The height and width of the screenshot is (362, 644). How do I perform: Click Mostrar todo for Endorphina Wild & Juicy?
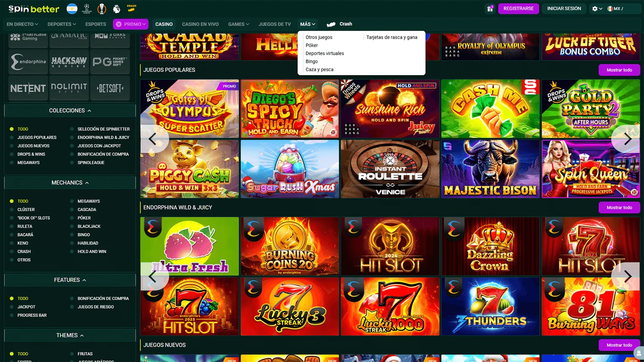619,208
